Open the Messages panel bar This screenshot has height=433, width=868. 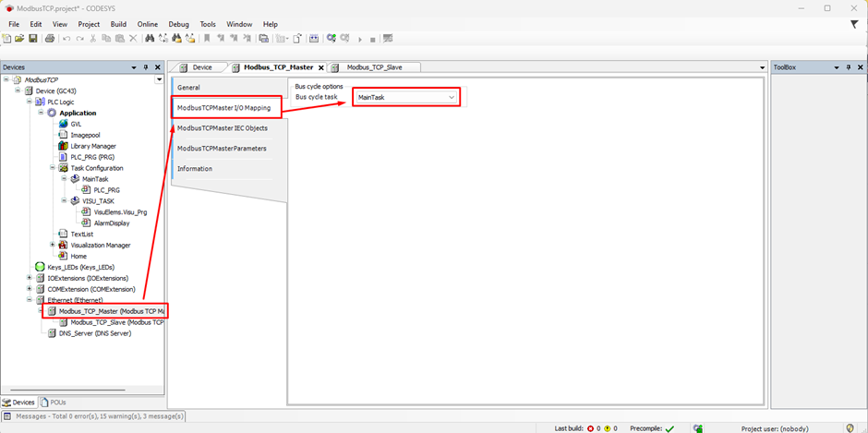(x=93, y=415)
